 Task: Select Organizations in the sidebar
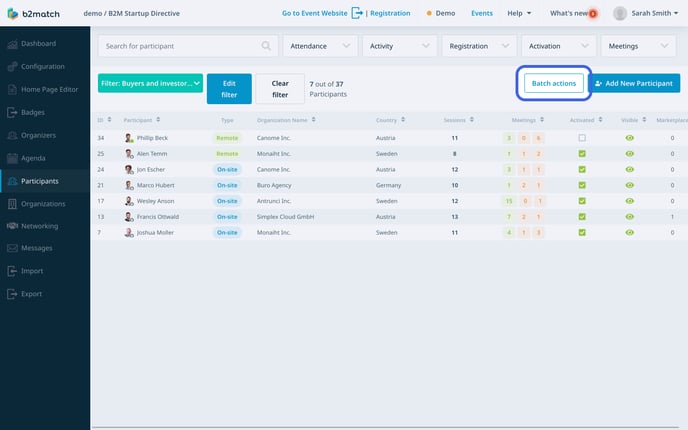pyautogui.click(x=43, y=204)
